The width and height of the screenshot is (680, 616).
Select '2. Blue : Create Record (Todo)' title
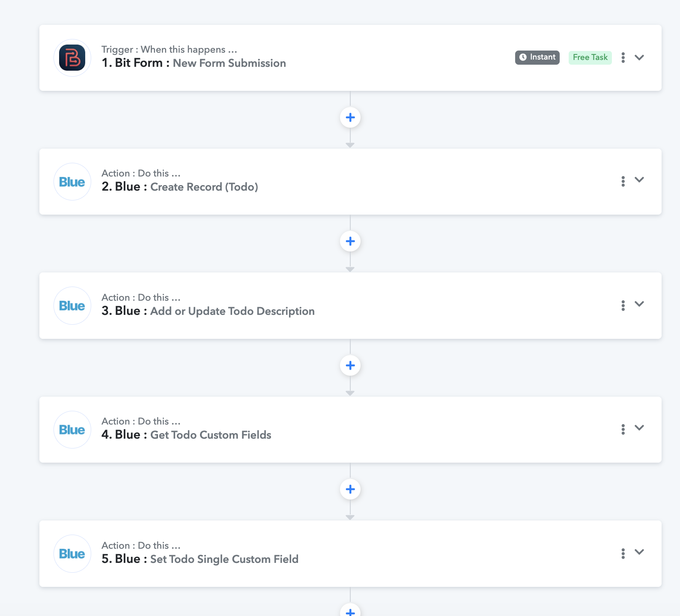[180, 187]
